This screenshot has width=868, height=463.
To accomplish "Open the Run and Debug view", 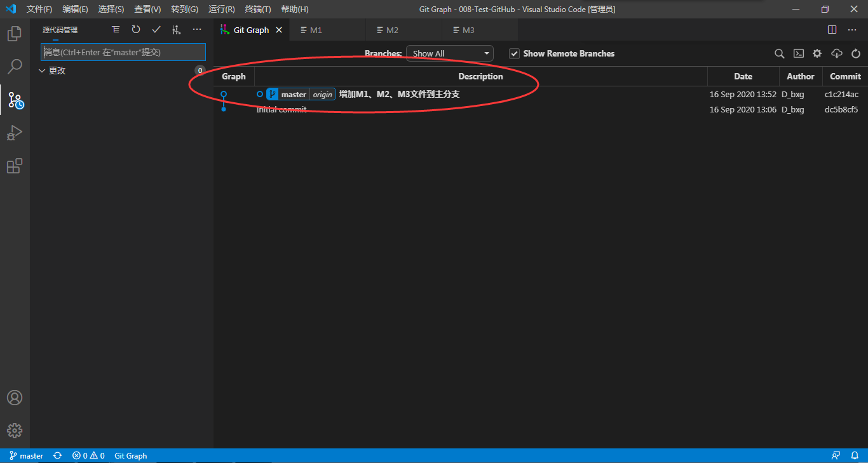I will 15,133.
